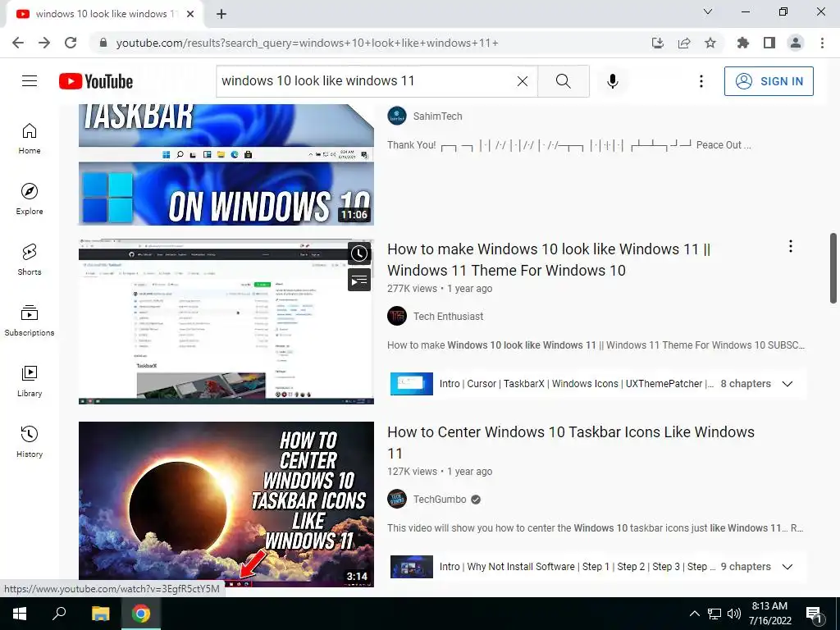Screen dimensions: 840x630
Task: Go forward in browser
Action: [44, 43]
